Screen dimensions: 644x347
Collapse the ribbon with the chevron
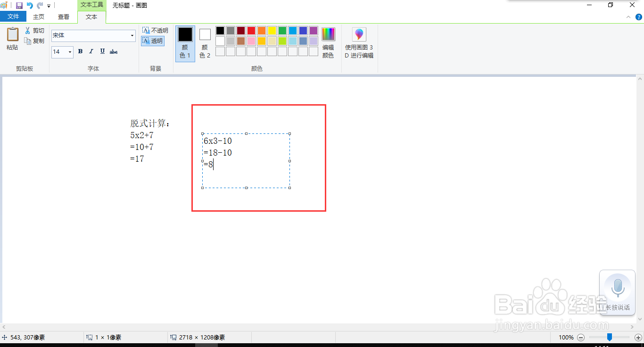628,17
